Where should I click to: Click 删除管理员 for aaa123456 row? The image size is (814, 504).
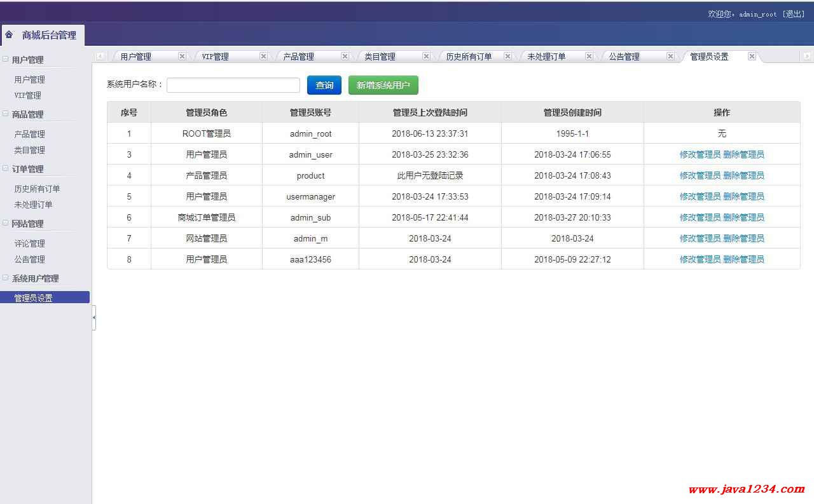coord(743,259)
